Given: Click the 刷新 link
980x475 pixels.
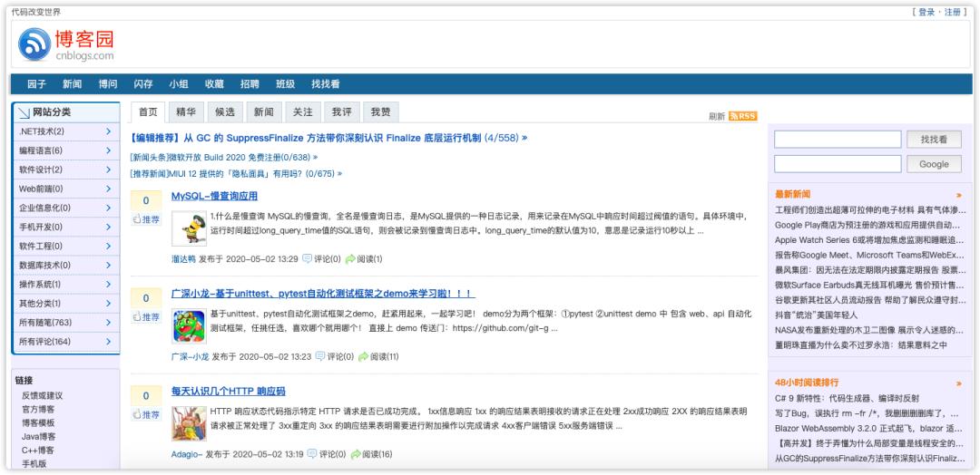Looking at the screenshot, I should point(717,116).
